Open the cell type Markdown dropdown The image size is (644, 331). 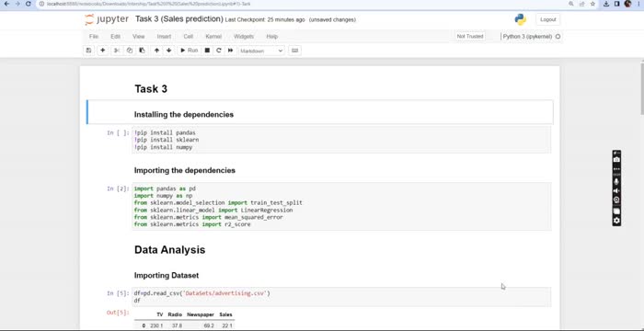coord(261,51)
